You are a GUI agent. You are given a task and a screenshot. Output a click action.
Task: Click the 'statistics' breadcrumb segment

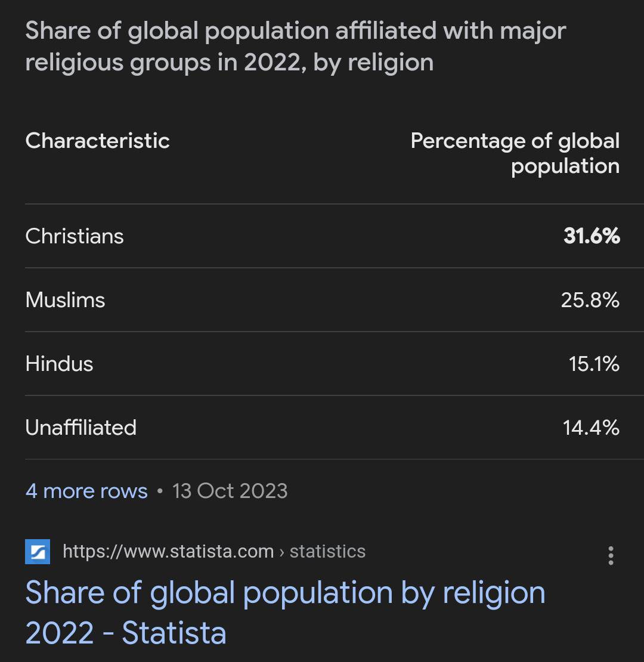pos(327,552)
